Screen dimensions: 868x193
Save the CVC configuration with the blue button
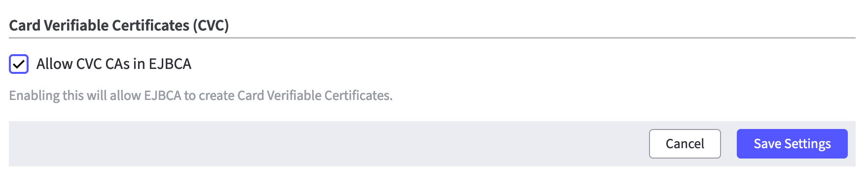point(792,144)
